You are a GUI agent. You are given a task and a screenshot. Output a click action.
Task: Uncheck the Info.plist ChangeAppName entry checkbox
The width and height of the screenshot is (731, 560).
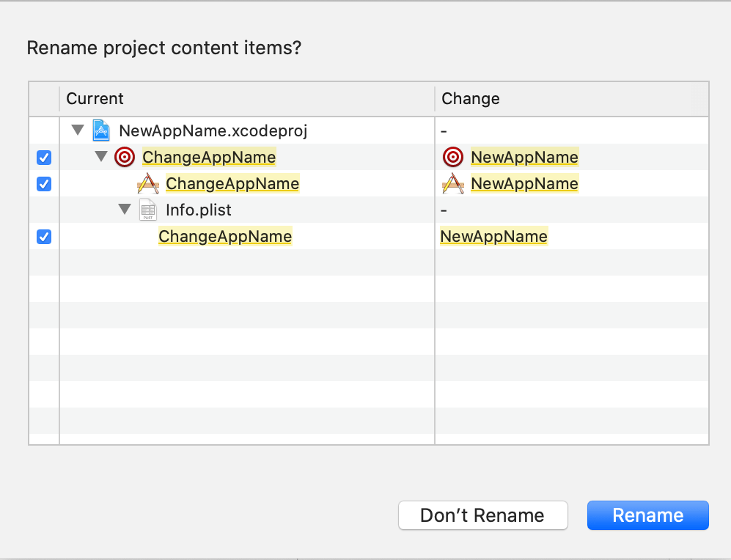coord(44,237)
